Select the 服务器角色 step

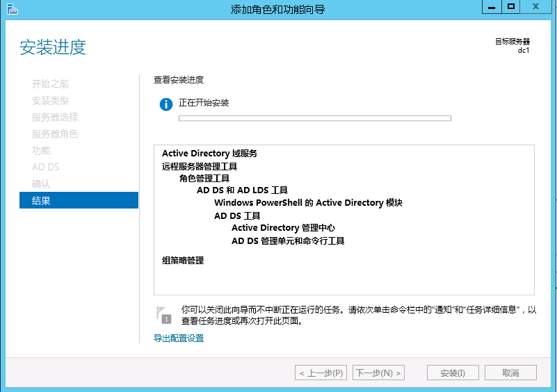[55, 134]
